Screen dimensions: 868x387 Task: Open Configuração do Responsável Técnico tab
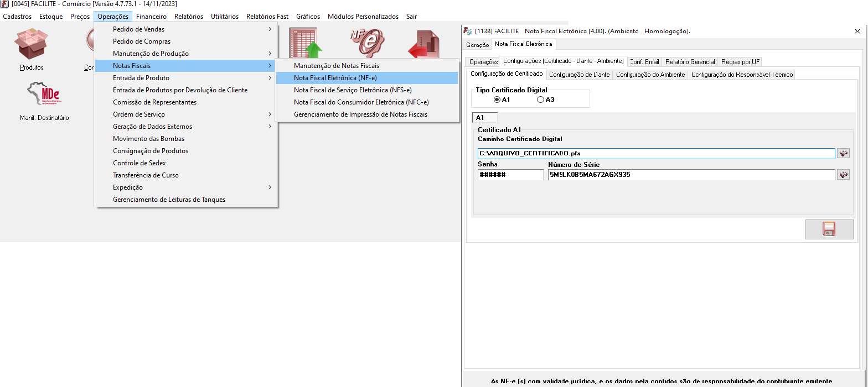pyautogui.click(x=742, y=75)
